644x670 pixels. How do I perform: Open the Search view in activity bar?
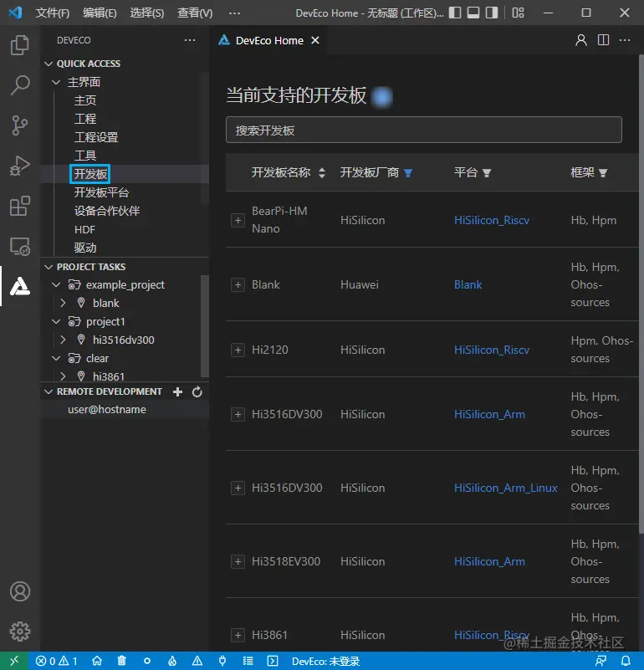(x=20, y=85)
